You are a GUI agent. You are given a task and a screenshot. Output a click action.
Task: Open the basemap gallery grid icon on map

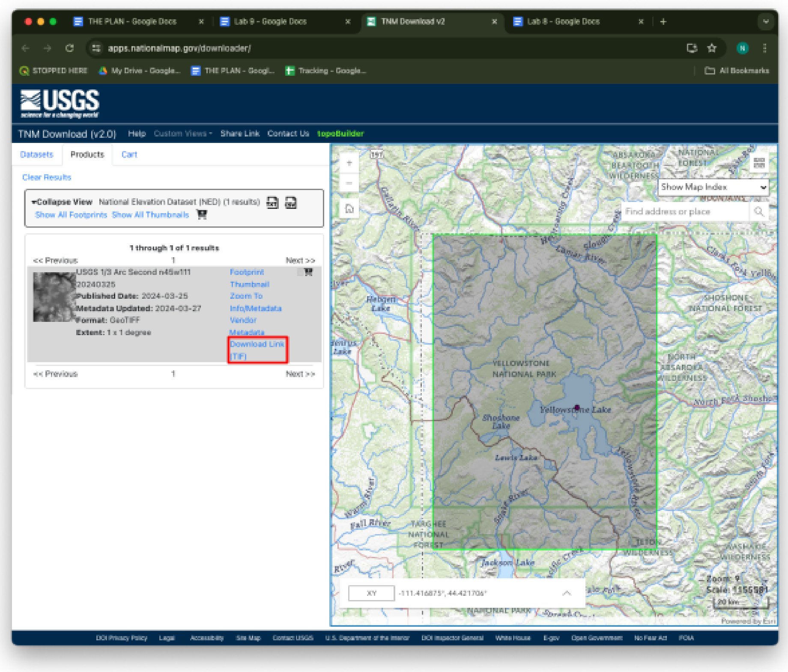[x=759, y=163]
